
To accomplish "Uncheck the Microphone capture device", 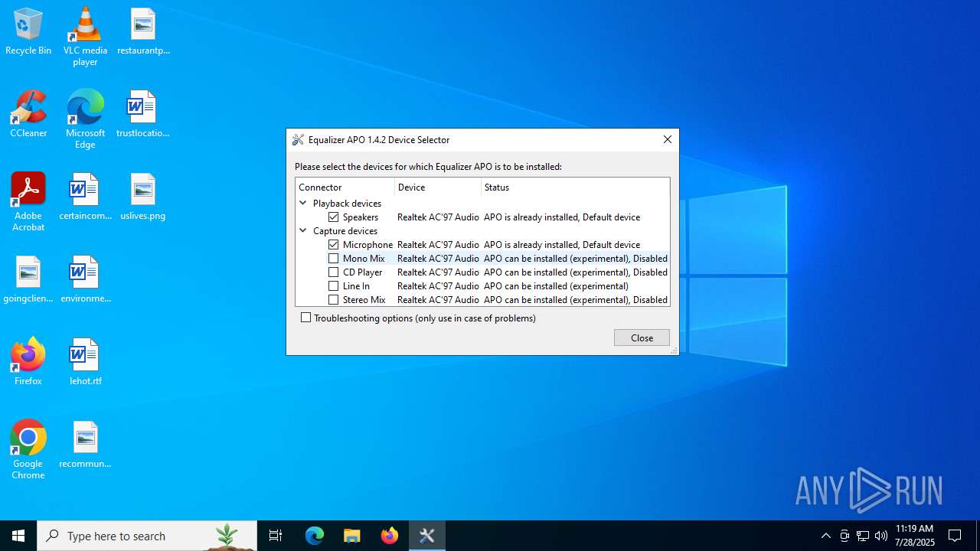I will [334, 245].
